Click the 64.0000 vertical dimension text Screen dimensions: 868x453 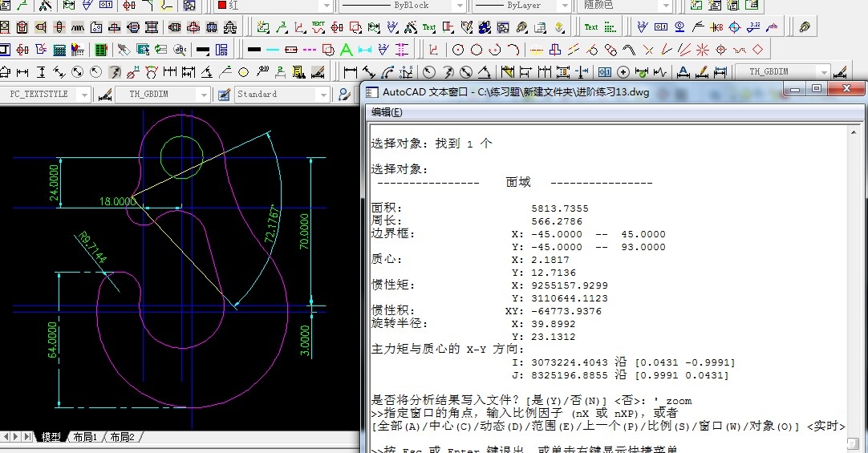[53, 340]
